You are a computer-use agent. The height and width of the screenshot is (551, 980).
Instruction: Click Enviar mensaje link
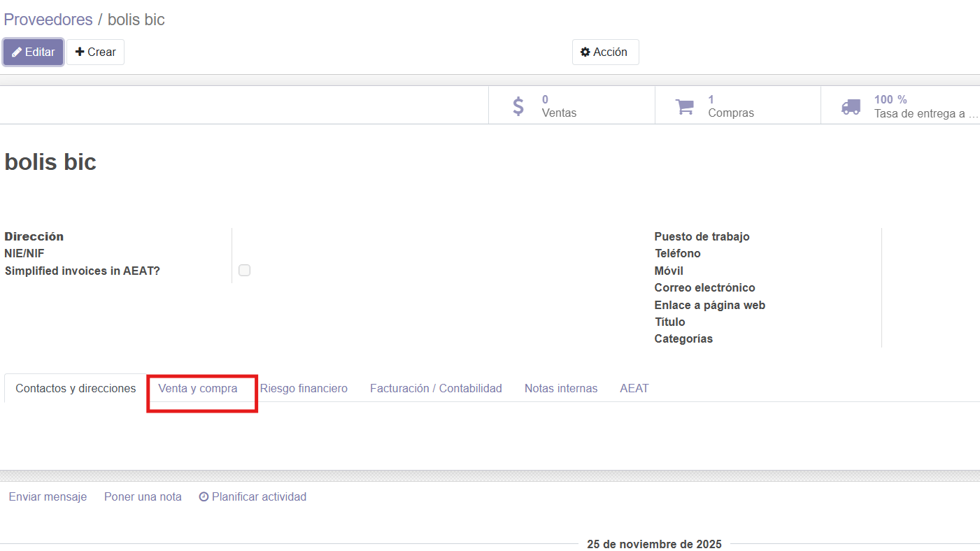tap(48, 497)
